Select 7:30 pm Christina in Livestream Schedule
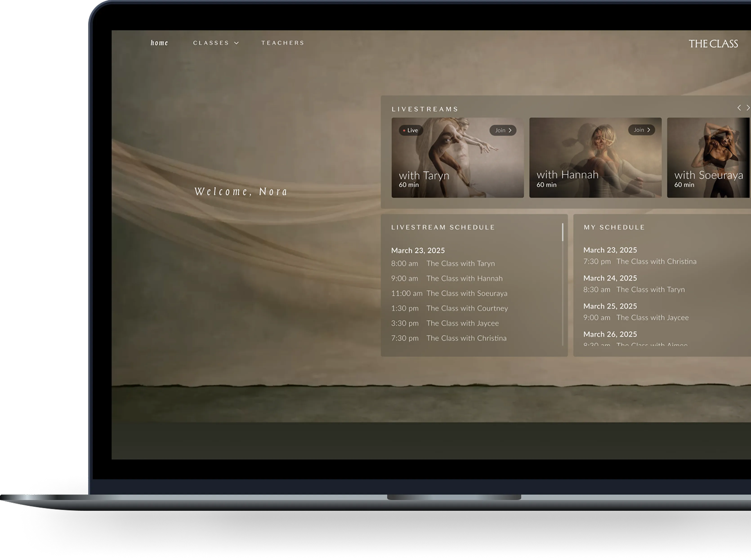 (x=449, y=338)
